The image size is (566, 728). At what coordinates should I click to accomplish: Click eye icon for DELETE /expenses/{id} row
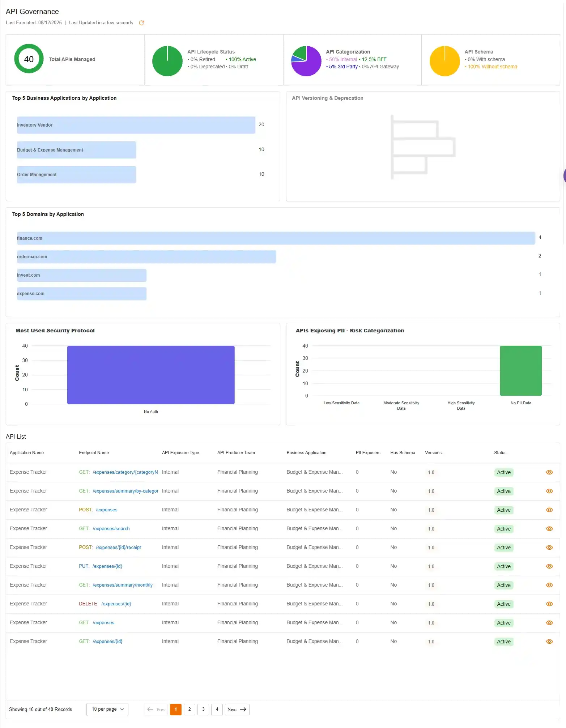549,604
